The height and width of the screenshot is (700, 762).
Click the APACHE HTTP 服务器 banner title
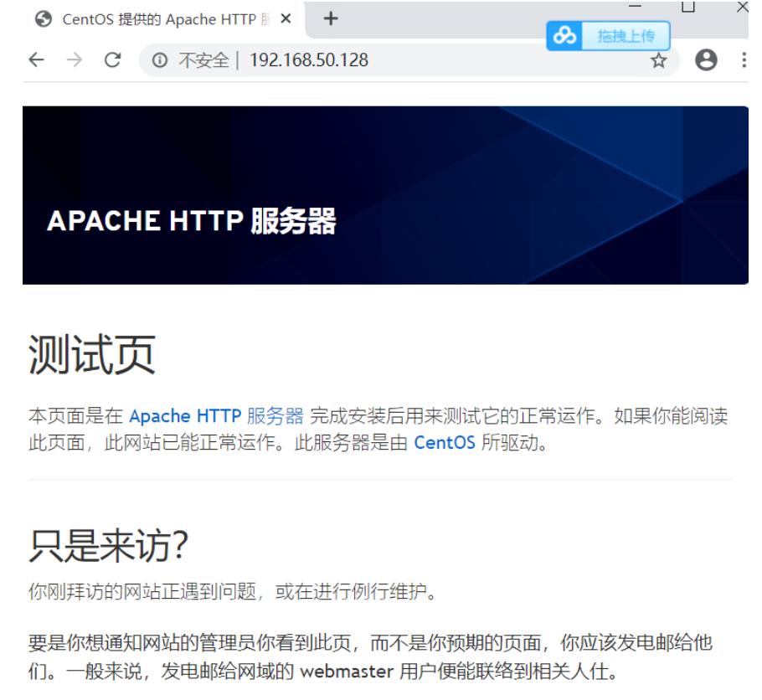click(x=192, y=221)
